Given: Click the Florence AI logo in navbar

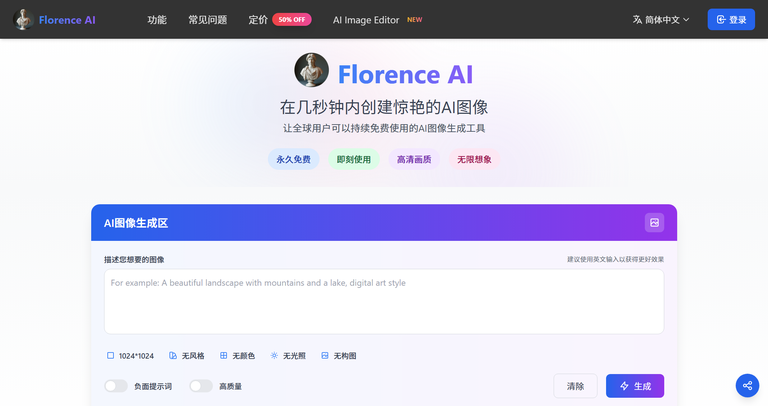Looking at the screenshot, I should (54, 19).
